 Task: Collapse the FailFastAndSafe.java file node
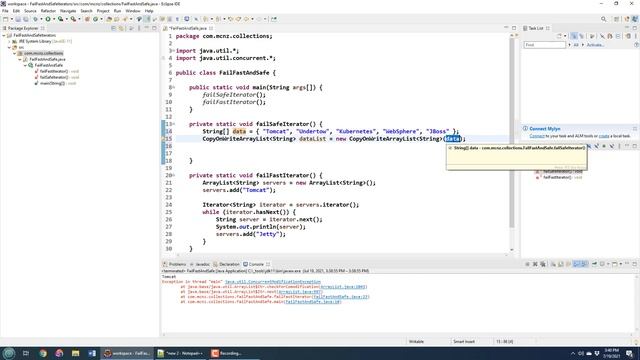click(20, 59)
